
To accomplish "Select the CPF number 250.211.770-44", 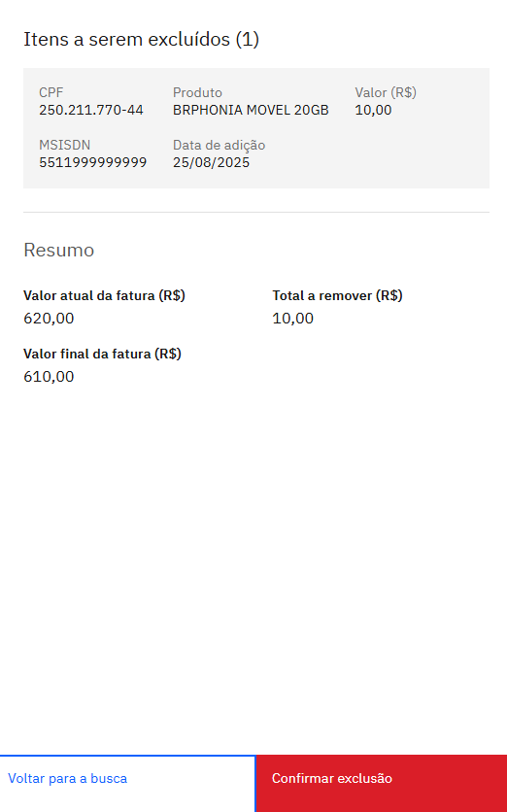I will [x=91, y=110].
